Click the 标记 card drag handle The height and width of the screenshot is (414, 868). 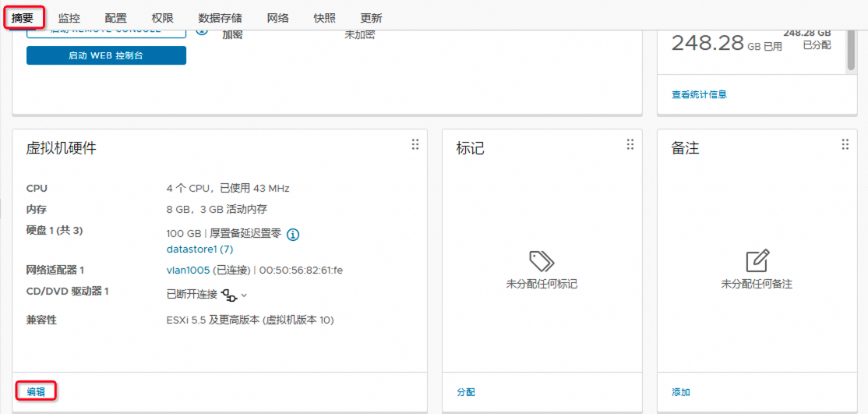tap(630, 145)
